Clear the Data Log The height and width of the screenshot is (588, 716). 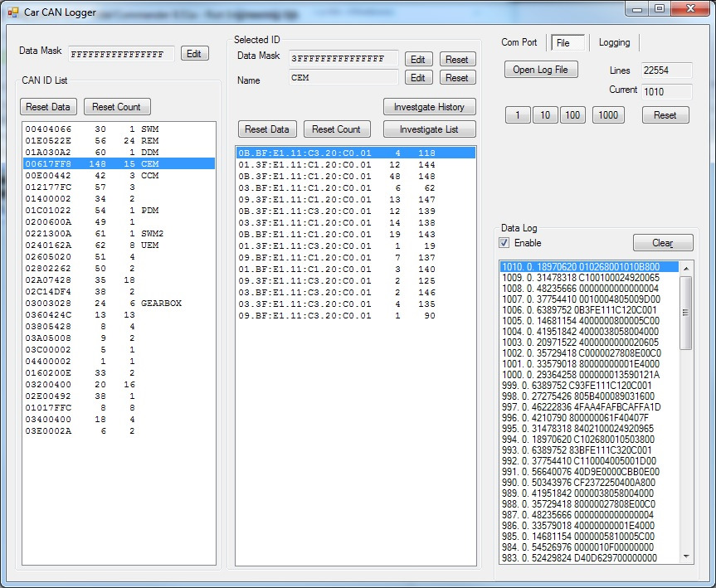click(x=663, y=243)
